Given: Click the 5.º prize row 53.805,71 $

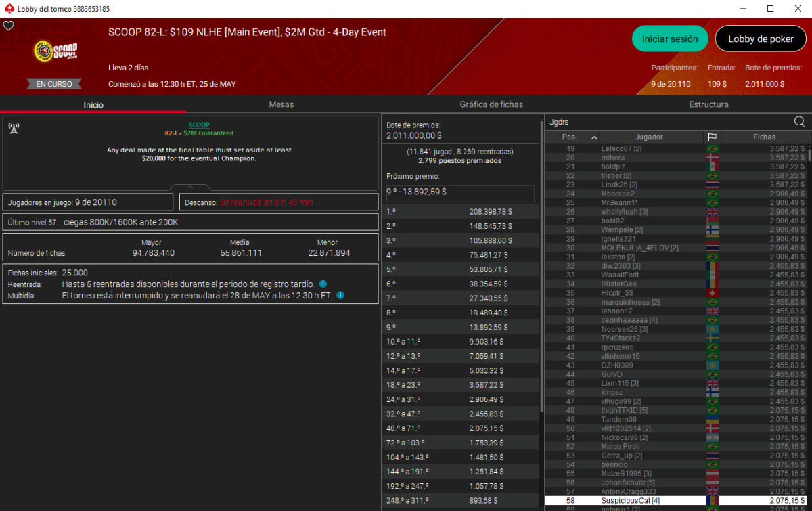Looking at the screenshot, I should [x=460, y=269].
